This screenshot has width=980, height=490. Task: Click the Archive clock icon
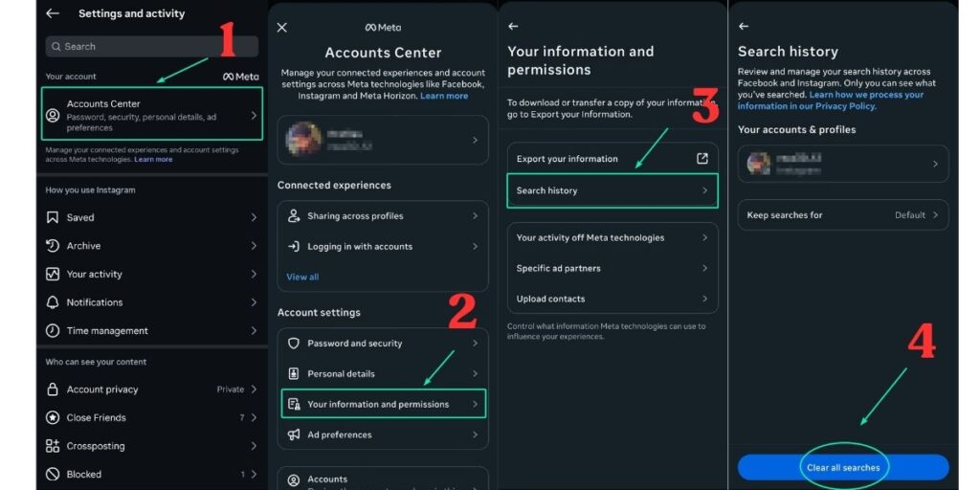(x=53, y=246)
